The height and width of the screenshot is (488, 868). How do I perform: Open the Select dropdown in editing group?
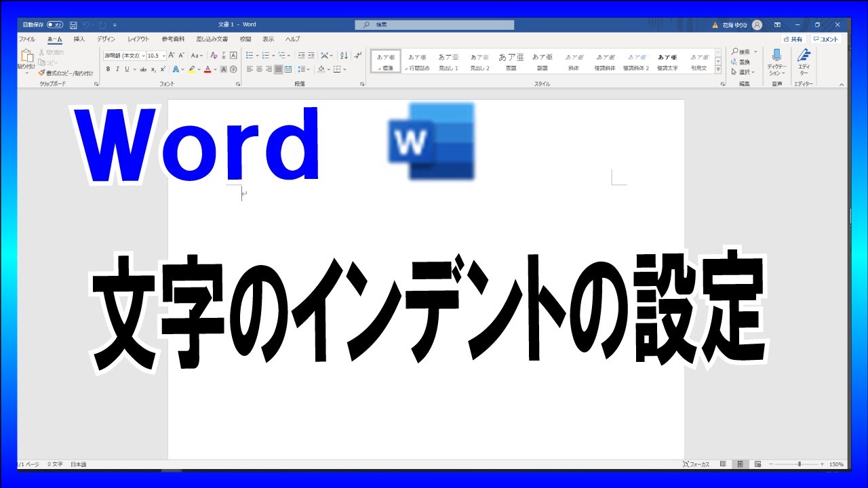click(743, 72)
